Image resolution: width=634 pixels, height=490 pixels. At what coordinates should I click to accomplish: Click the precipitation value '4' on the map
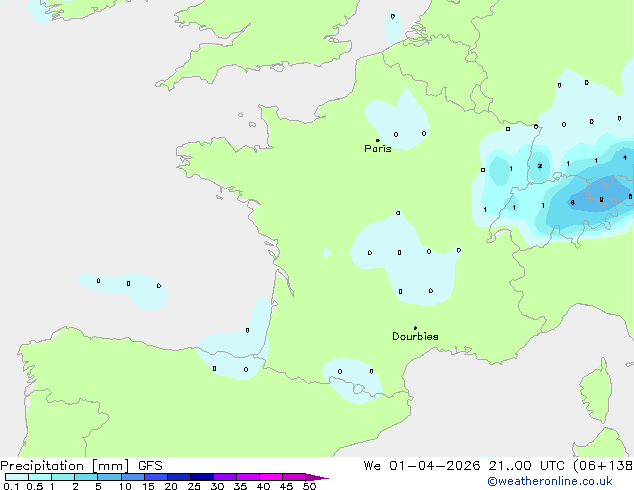click(x=625, y=157)
